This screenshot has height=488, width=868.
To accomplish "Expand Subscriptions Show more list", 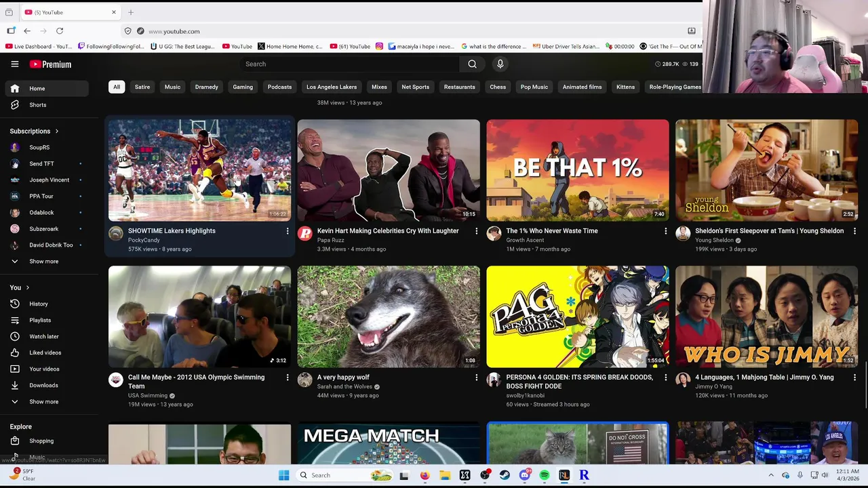I will pyautogui.click(x=47, y=262).
